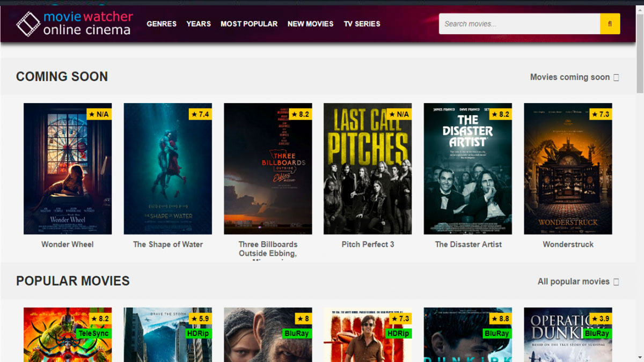Open the ape movie poster rated 8
Viewport: 644px width, 362px height.
(x=268, y=335)
